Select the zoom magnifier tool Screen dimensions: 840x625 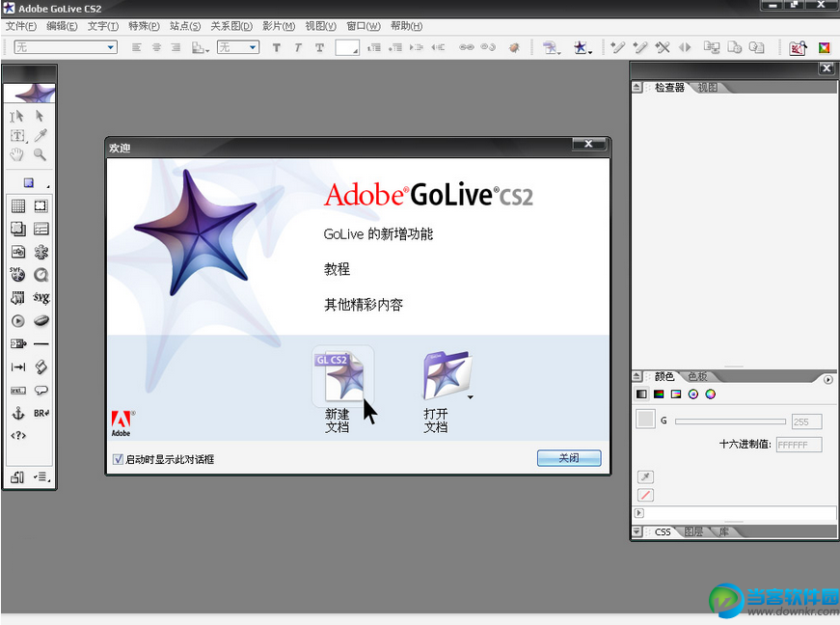41,154
